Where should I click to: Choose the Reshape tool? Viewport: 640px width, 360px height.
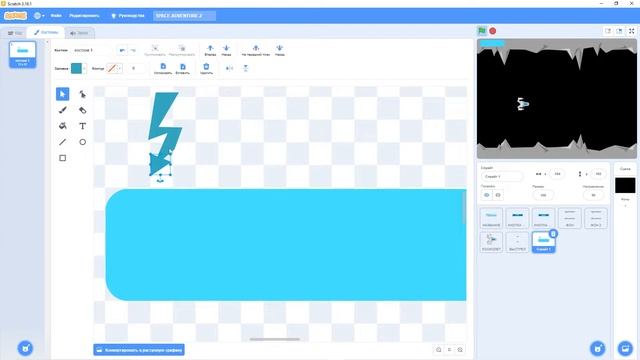(x=82, y=94)
